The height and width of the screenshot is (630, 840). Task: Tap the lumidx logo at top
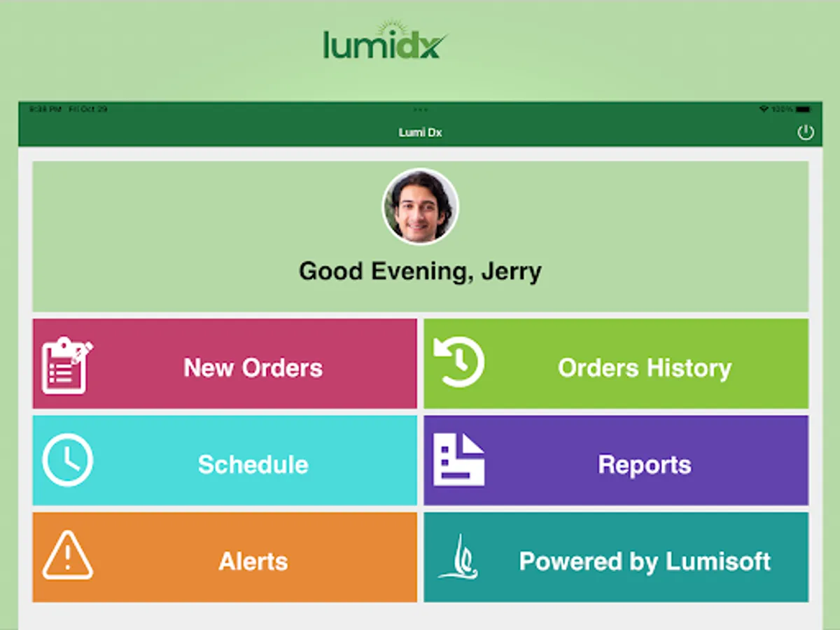point(386,40)
